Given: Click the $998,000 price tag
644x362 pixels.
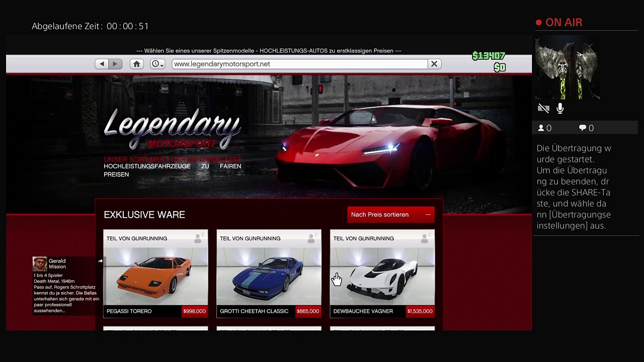Looking at the screenshot, I should (195, 311).
